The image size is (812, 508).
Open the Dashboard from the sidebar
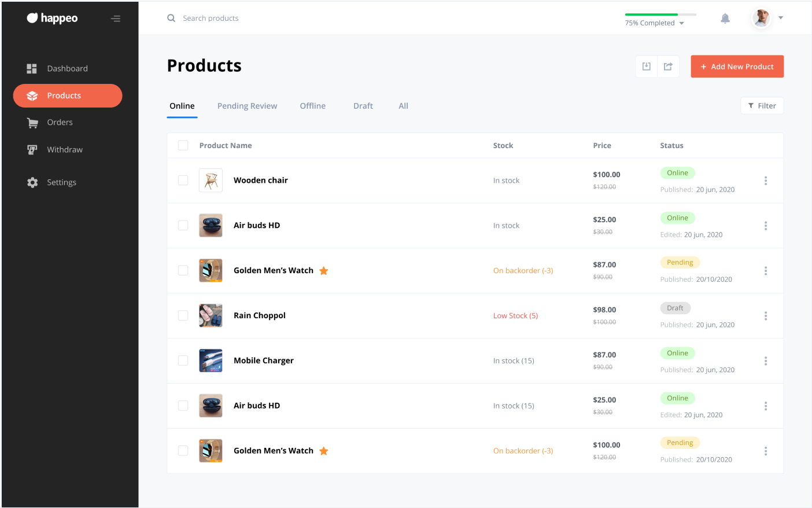coord(67,68)
